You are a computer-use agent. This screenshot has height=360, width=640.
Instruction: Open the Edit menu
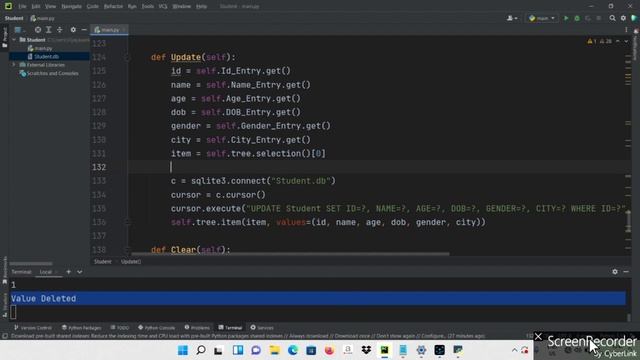click(36, 7)
